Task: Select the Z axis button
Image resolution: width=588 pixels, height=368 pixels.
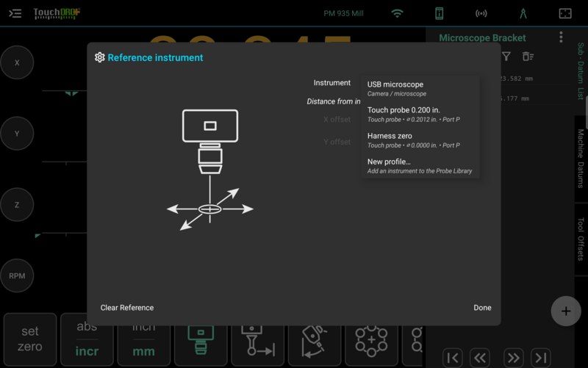Action: click(17, 205)
